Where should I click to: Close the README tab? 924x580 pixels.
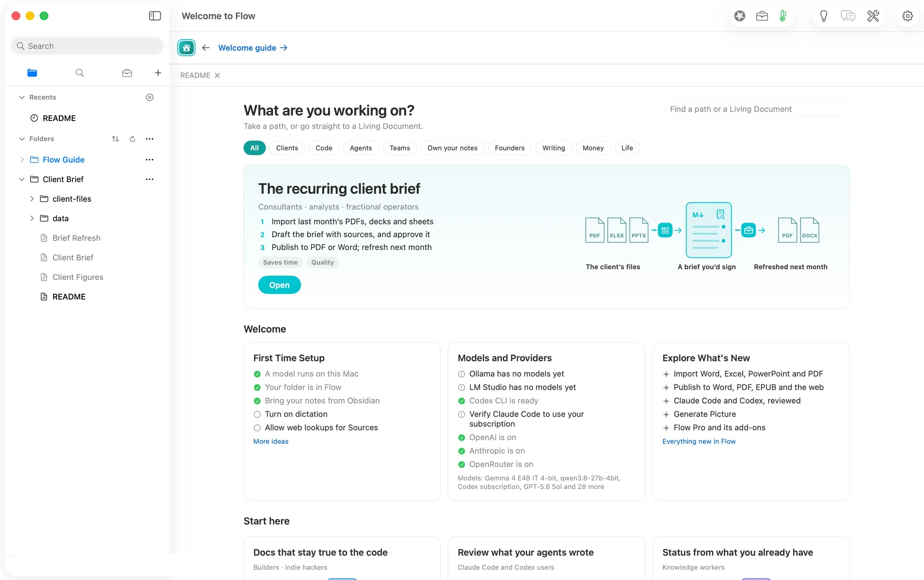218,75
